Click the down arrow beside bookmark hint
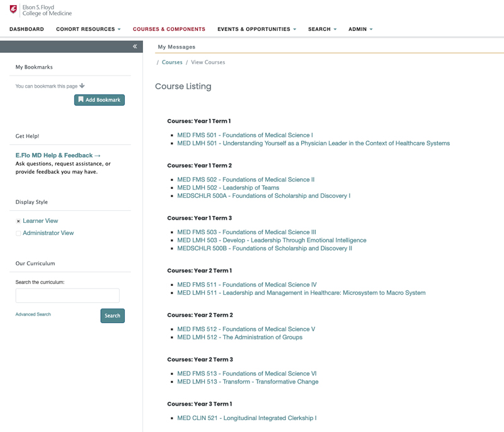This screenshot has height=432, width=504. [82, 86]
